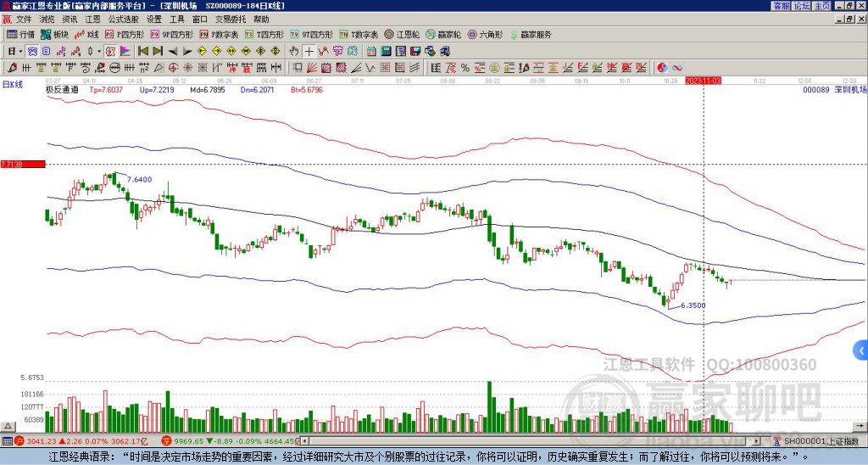Select the gold coin 金 circle tool
The height and width of the screenshot is (465, 868).
[x=494, y=68]
